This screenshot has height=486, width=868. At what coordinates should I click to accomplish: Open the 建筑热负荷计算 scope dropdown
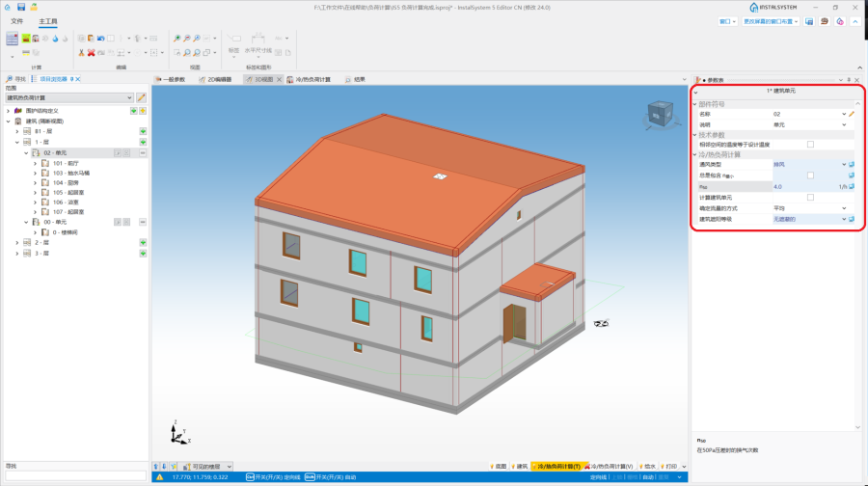(68, 97)
